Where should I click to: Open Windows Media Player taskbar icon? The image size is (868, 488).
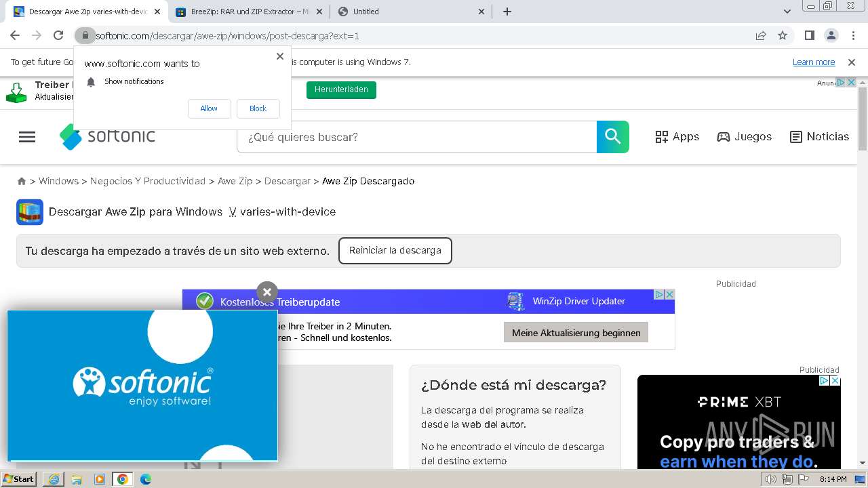(x=100, y=479)
